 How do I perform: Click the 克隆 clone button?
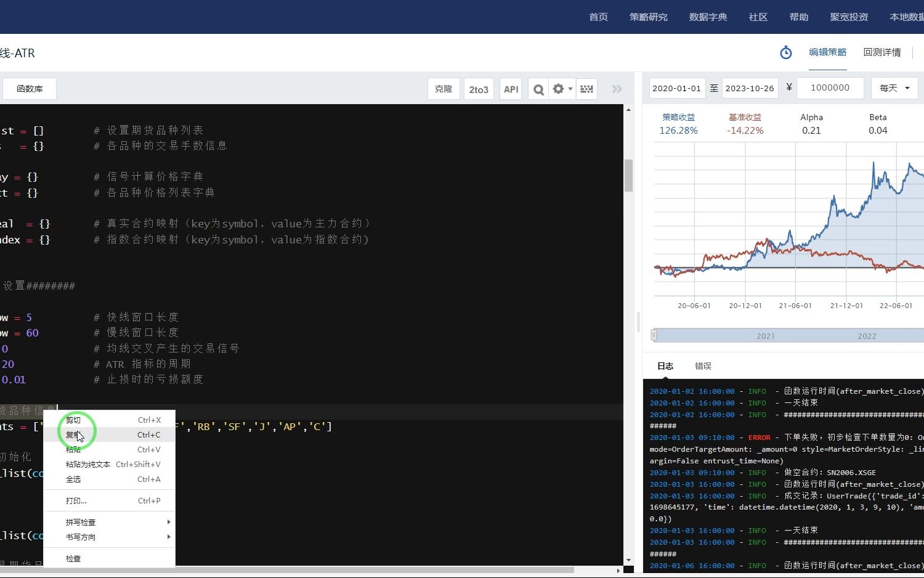pyautogui.click(x=444, y=89)
